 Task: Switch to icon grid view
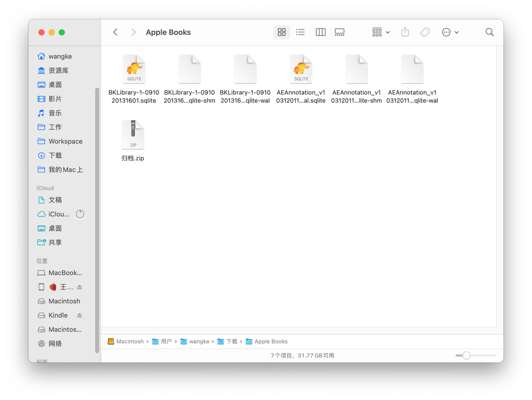point(281,32)
